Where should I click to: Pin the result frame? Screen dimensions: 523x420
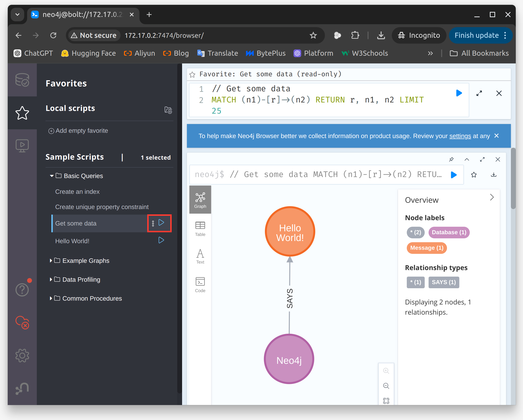tap(451, 159)
